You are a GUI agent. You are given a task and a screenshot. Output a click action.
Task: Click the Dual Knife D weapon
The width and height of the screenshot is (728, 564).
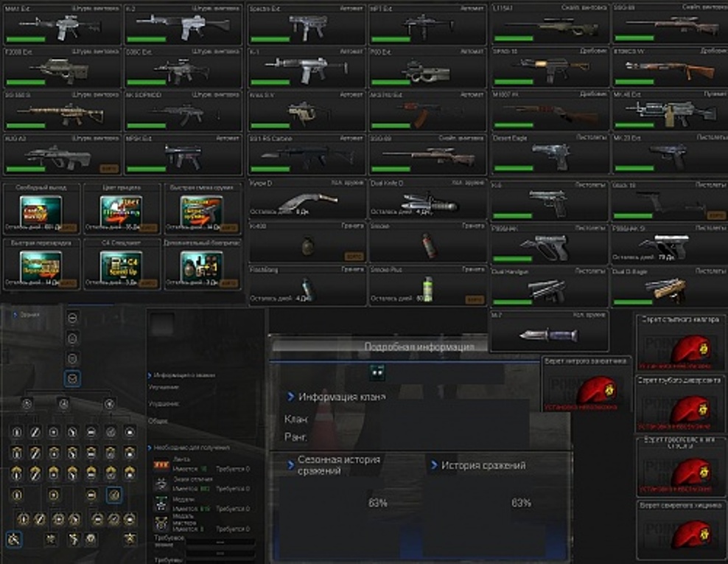(x=427, y=200)
